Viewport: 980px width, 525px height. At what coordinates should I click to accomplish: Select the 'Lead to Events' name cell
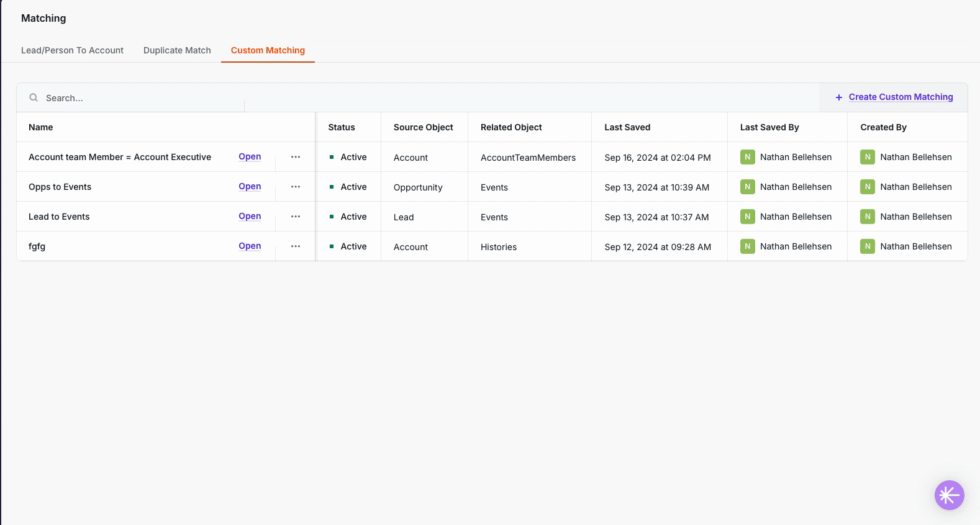click(59, 217)
